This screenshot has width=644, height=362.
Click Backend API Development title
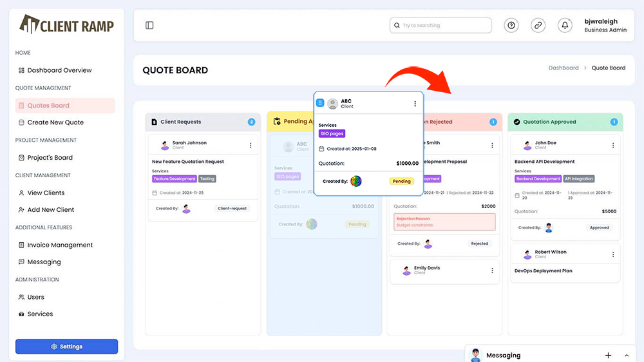[x=544, y=162]
